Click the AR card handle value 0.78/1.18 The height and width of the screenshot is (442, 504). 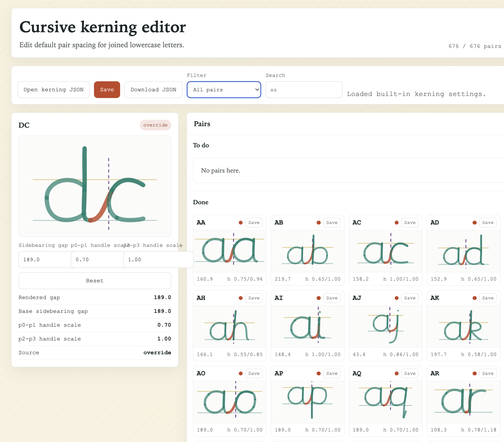pos(479,430)
